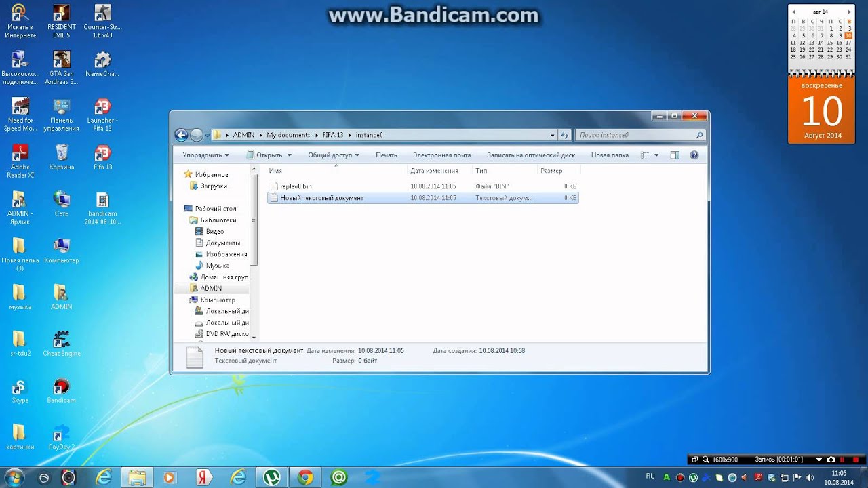Click the change view icon in toolbar
This screenshot has width=868, height=488.
point(645,155)
